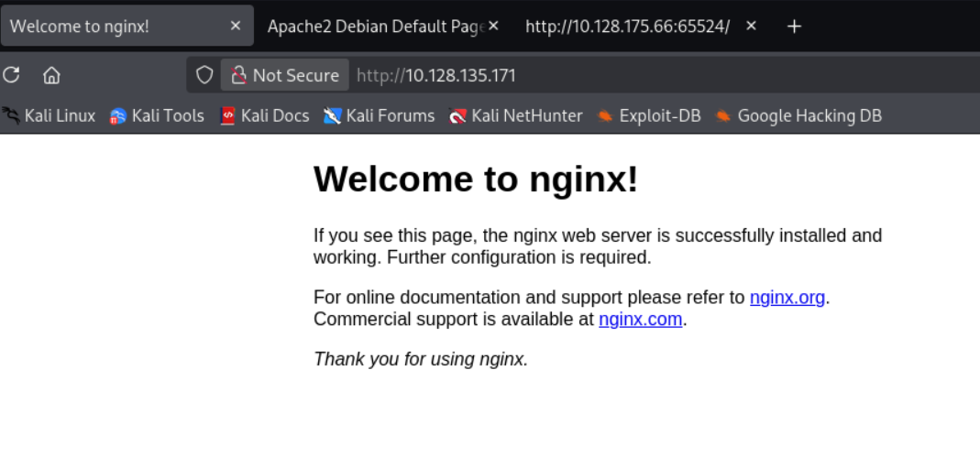Open the shield tracking protection icon

coord(204,75)
